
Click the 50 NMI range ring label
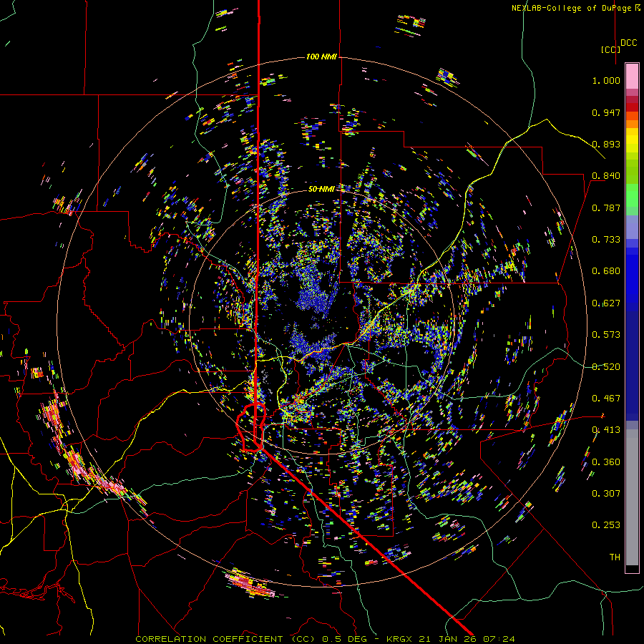321,189
